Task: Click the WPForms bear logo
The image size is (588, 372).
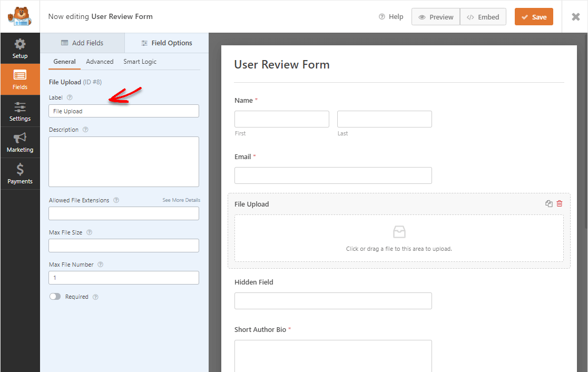Action: [19, 16]
